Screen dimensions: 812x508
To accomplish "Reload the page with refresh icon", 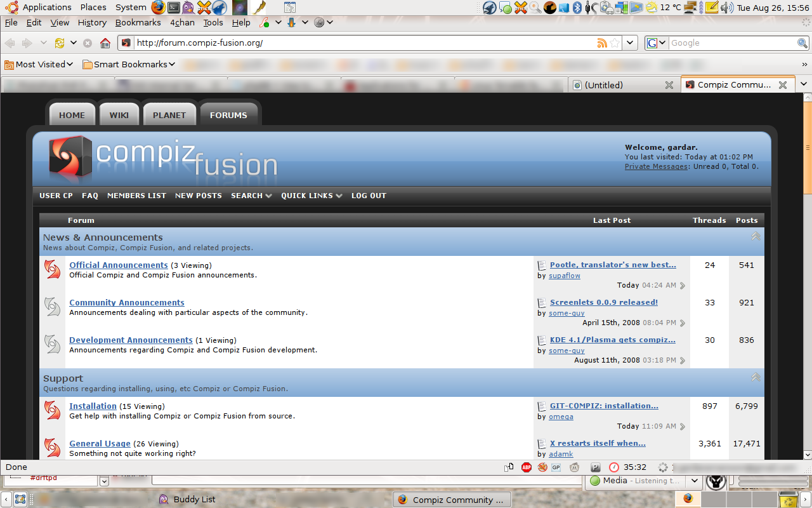I will click(60, 43).
